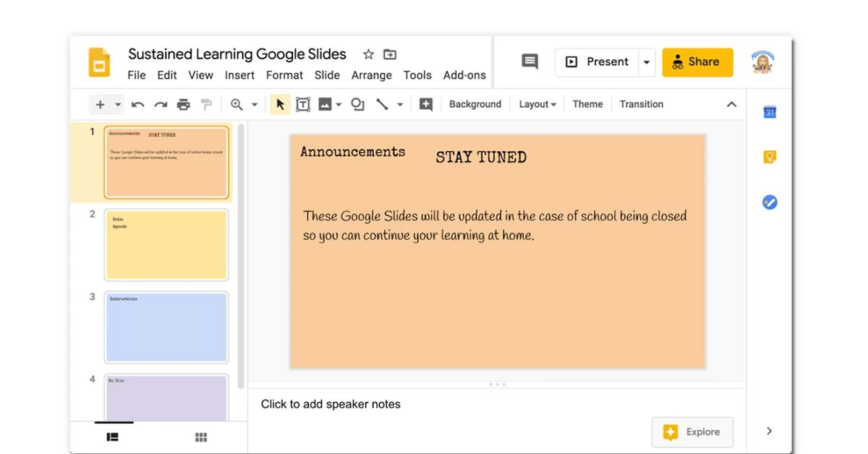This screenshot has width=868, height=454.
Task: Change the slide Background
Action: tap(475, 104)
